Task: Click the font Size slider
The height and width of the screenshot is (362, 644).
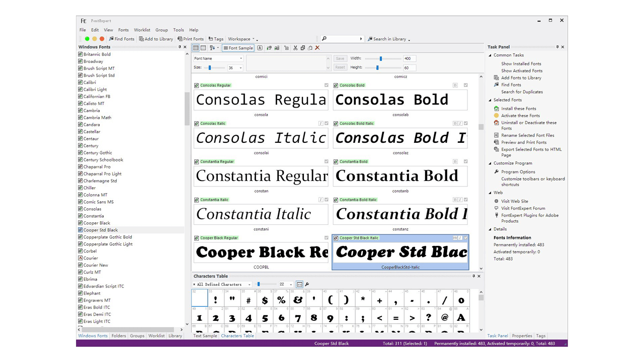Action: point(215,68)
